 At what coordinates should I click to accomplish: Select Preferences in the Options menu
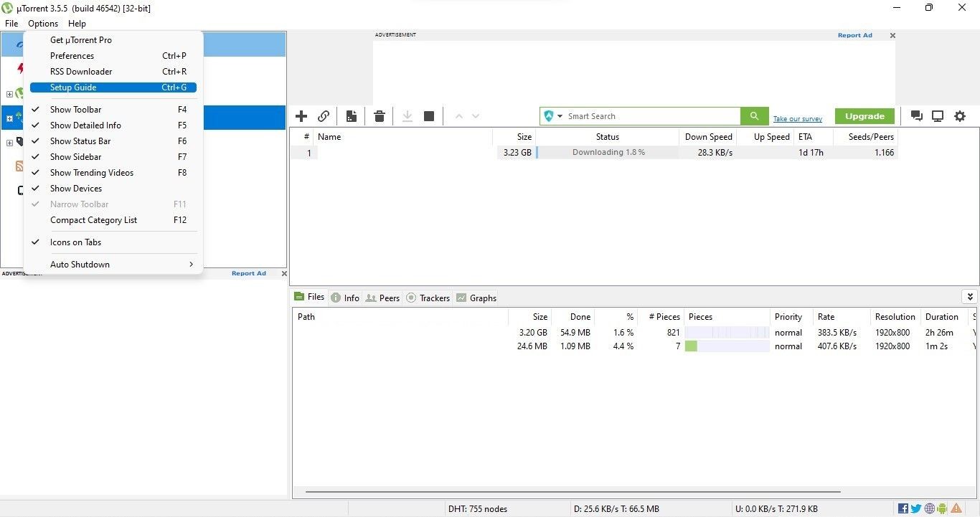coord(113,56)
